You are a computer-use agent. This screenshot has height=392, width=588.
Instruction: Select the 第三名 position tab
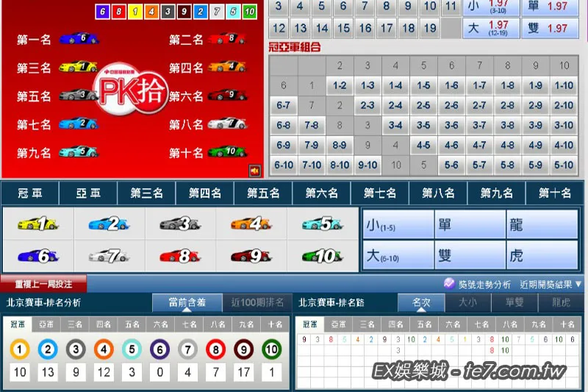coord(147,193)
